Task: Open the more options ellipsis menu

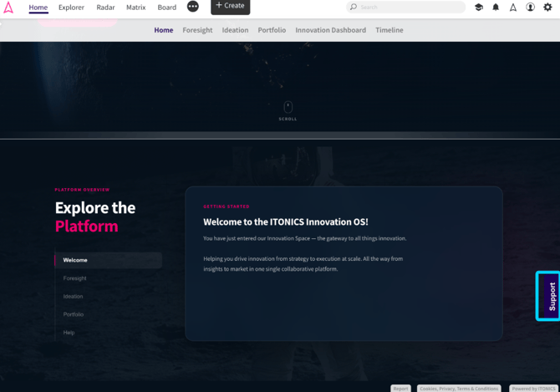Action: [193, 7]
